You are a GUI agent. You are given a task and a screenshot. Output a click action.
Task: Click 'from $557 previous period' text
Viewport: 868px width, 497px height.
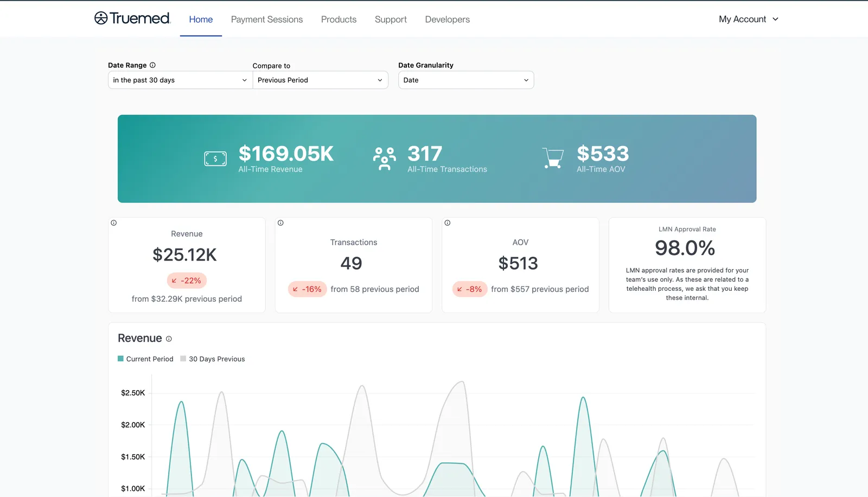click(540, 289)
